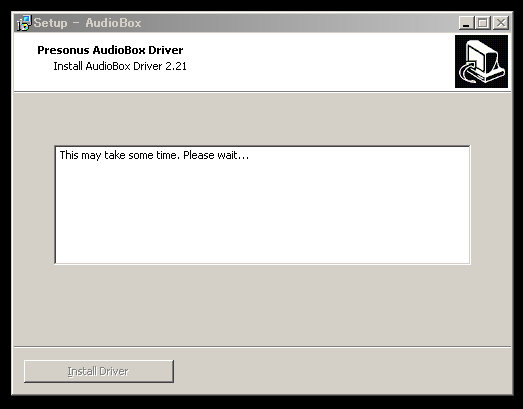Click the "Install AudioBox Driver 2.21" subtitle
This screenshot has width=523, height=409.
point(120,66)
